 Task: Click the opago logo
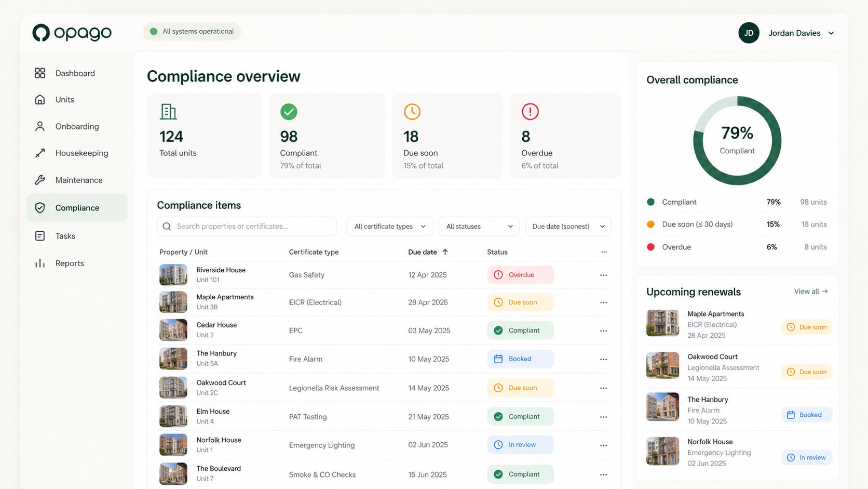click(x=72, y=33)
